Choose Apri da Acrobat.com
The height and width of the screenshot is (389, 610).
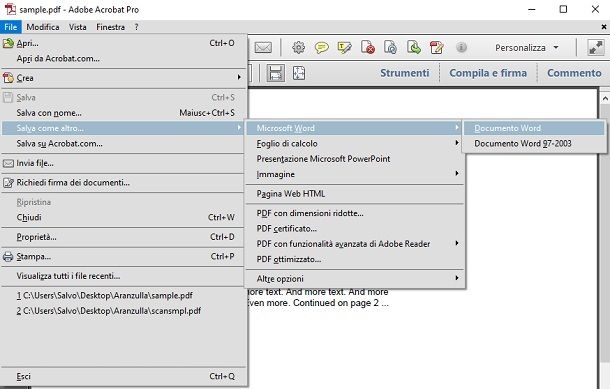click(123, 58)
